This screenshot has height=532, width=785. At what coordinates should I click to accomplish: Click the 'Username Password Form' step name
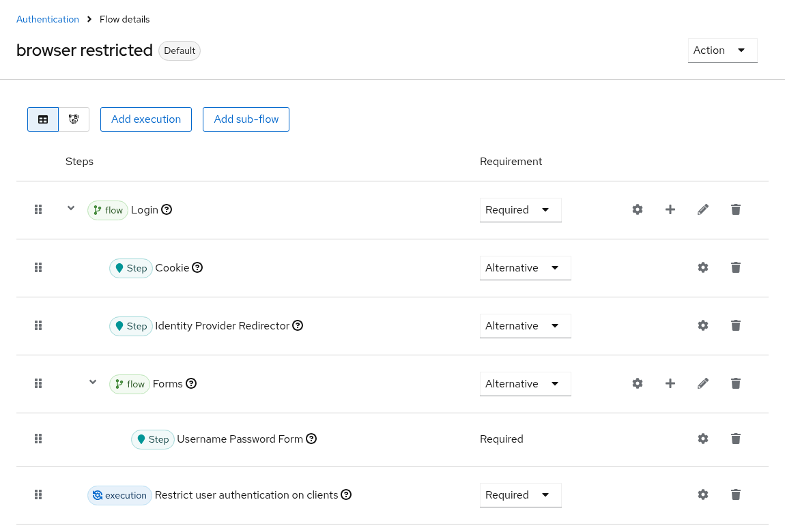tap(240, 439)
